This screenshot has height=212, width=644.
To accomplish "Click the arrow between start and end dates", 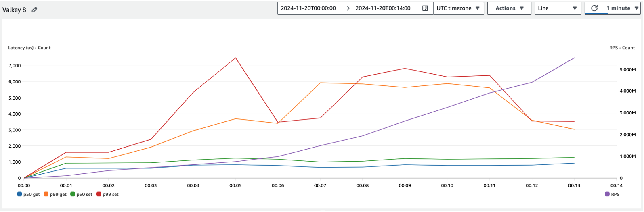I will [x=348, y=8].
